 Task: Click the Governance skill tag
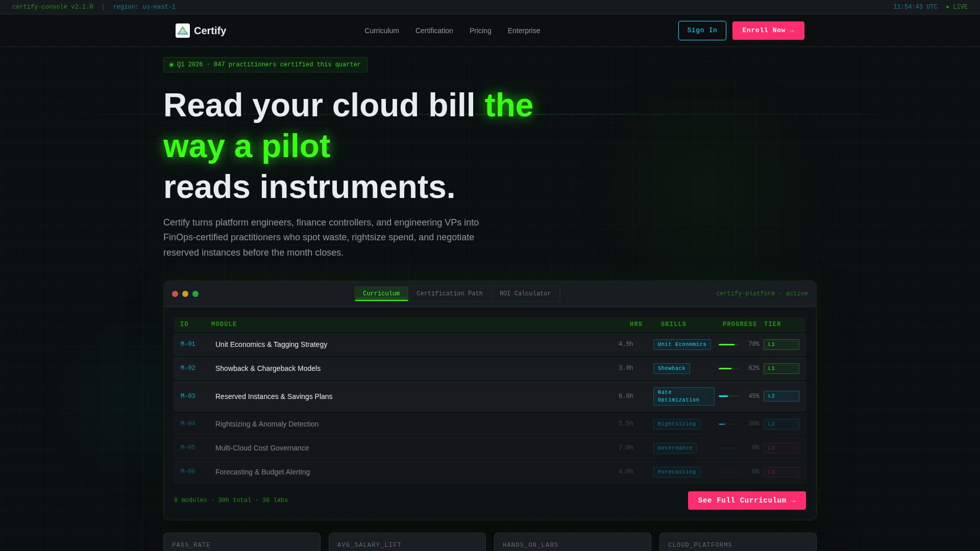pyautogui.click(x=675, y=448)
